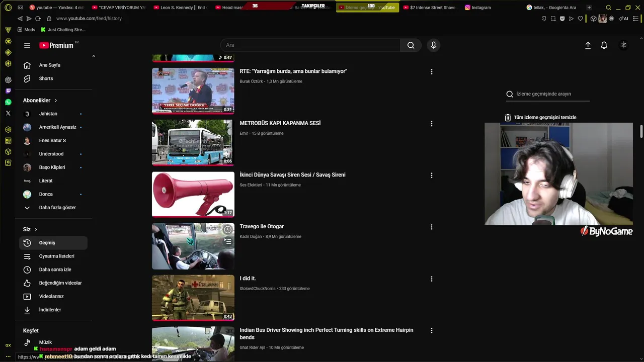644x362 pixels.
Task: Open Geçmiş history page
Action: [53, 243]
